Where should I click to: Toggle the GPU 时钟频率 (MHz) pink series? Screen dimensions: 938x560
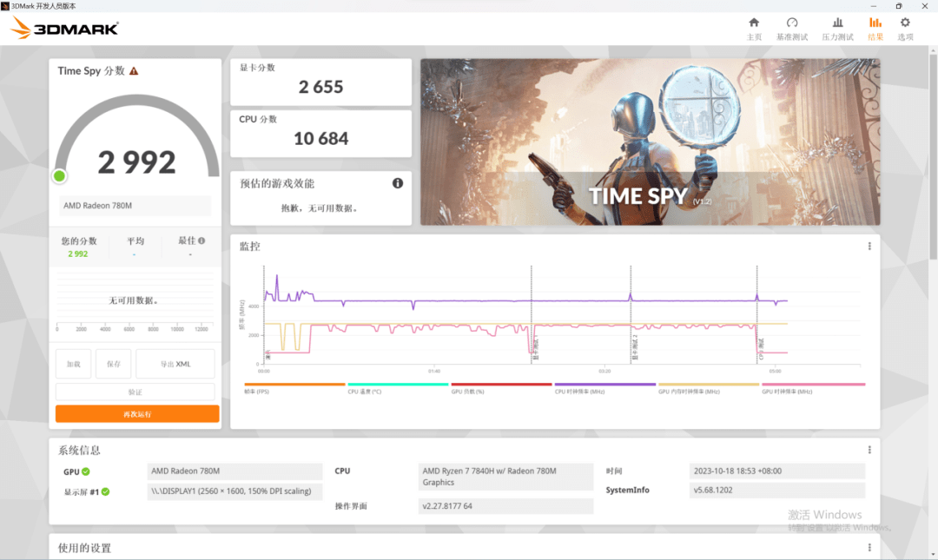(813, 388)
